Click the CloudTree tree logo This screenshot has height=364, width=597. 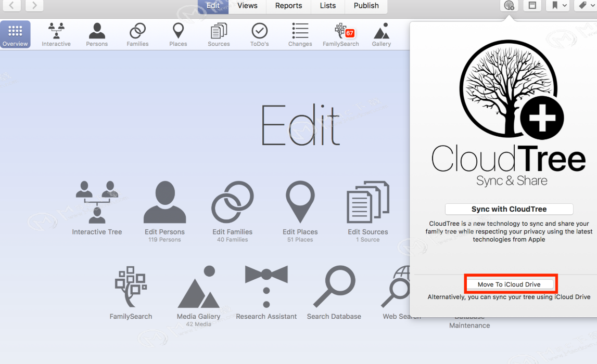click(512, 90)
